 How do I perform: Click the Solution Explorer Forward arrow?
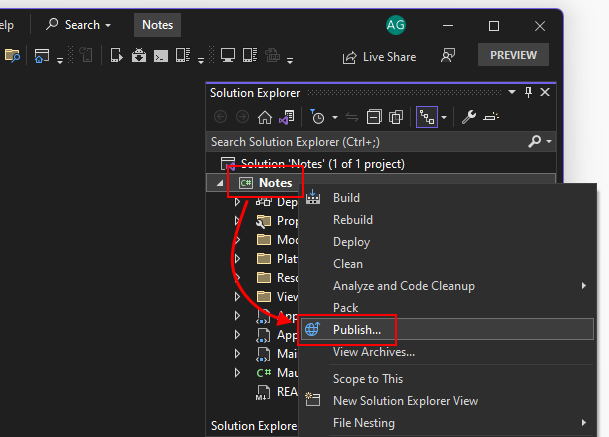click(x=242, y=117)
